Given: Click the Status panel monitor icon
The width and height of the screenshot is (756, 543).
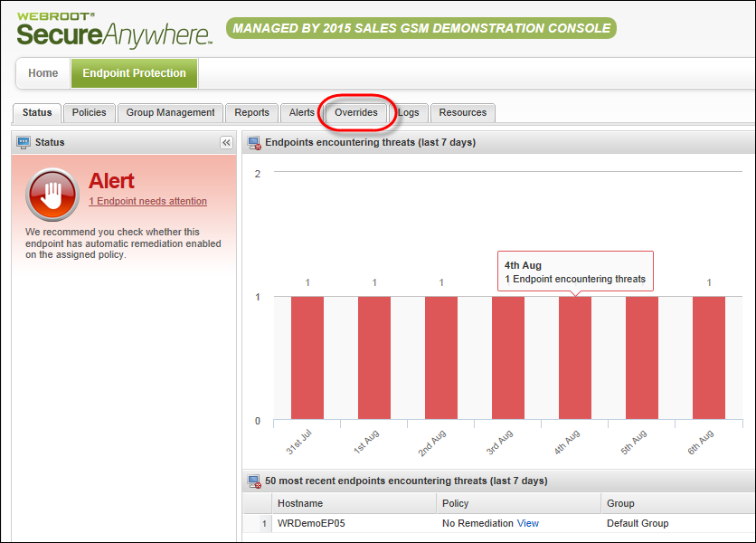Looking at the screenshot, I should tap(24, 142).
